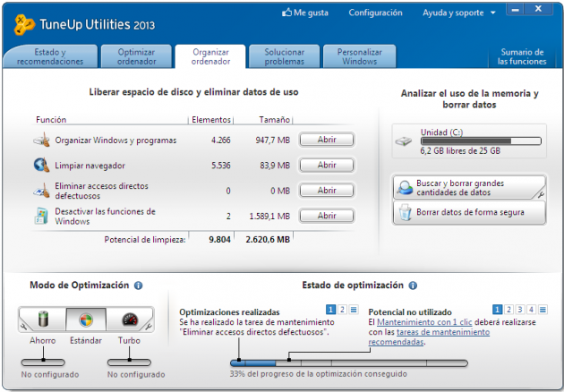
Task: Open Sumario de las funciones
Action: [522, 56]
